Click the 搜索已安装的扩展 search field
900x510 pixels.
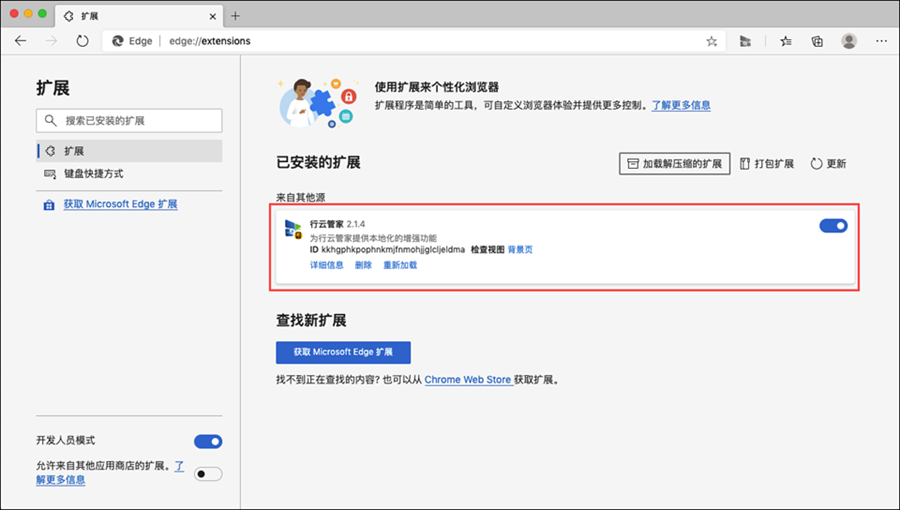point(129,120)
